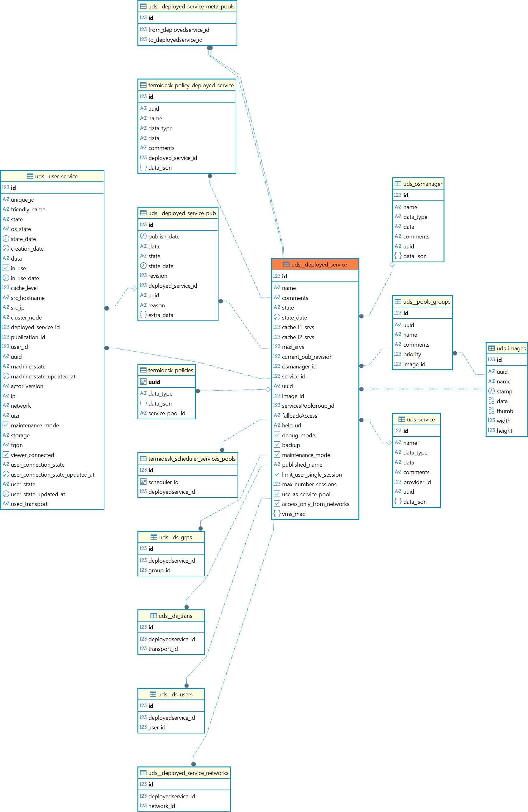Select the provider_id column in uds_service
Viewport: 528px width, 812px height.
point(417,482)
